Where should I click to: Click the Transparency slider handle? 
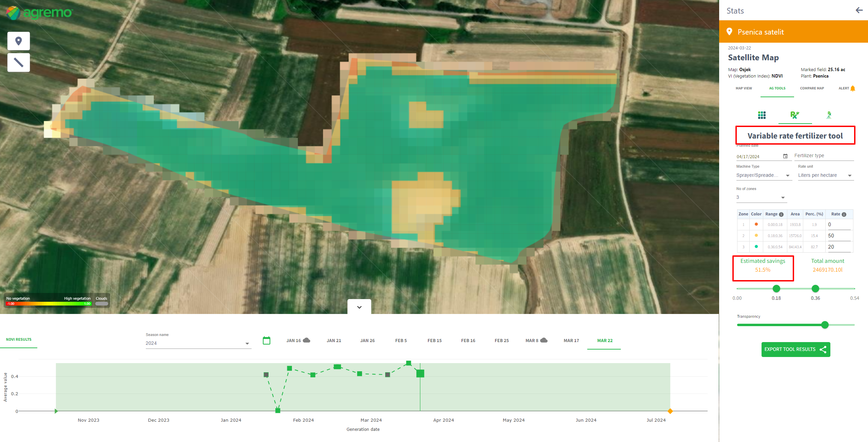point(825,325)
